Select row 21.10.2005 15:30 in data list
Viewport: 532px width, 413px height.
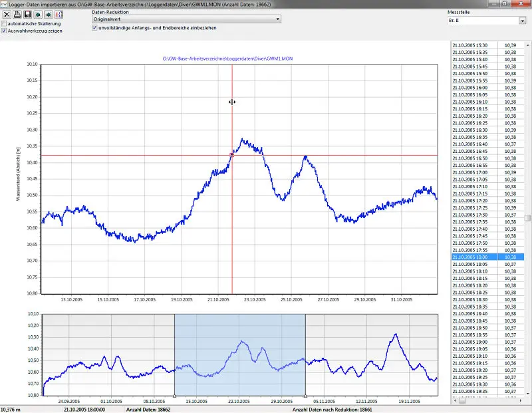coord(488,45)
